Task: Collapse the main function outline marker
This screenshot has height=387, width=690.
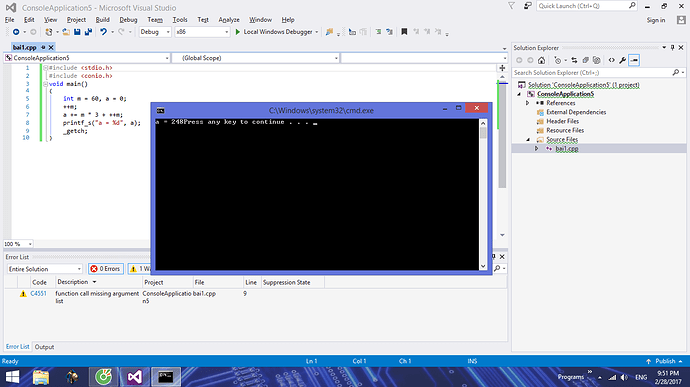Action: pos(45,84)
